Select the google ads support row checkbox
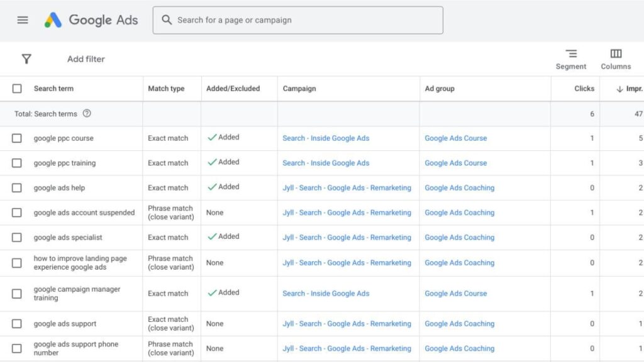Image resolution: width=644 pixels, height=362 pixels. point(17,324)
